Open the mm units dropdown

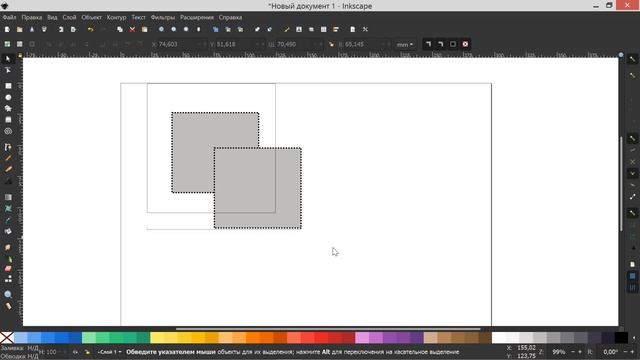(405, 44)
